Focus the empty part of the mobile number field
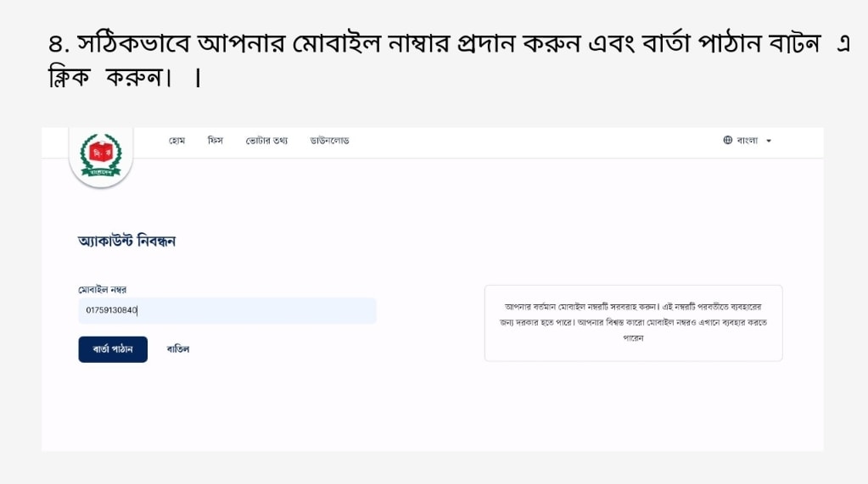Screen dimensions: 868x484 pyautogui.click(x=272, y=310)
